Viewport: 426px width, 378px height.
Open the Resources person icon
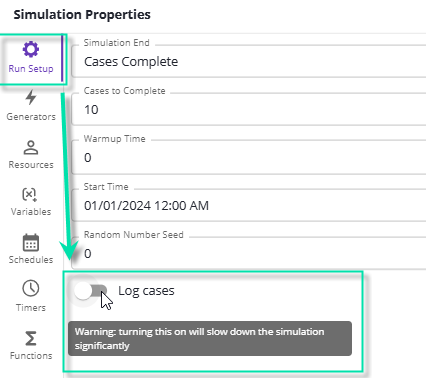pyautogui.click(x=31, y=147)
